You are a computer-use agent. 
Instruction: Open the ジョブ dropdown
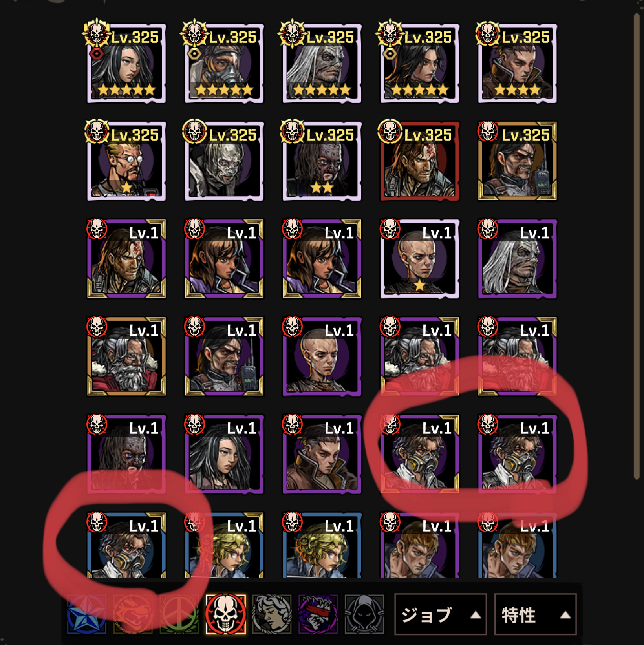pyautogui.click(x=441, y=614)
